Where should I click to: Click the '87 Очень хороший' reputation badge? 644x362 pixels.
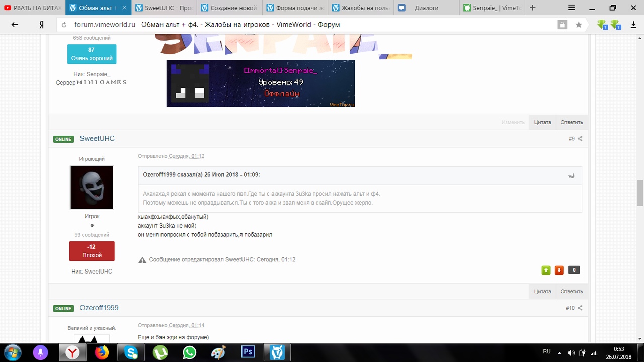pos(92,54)
